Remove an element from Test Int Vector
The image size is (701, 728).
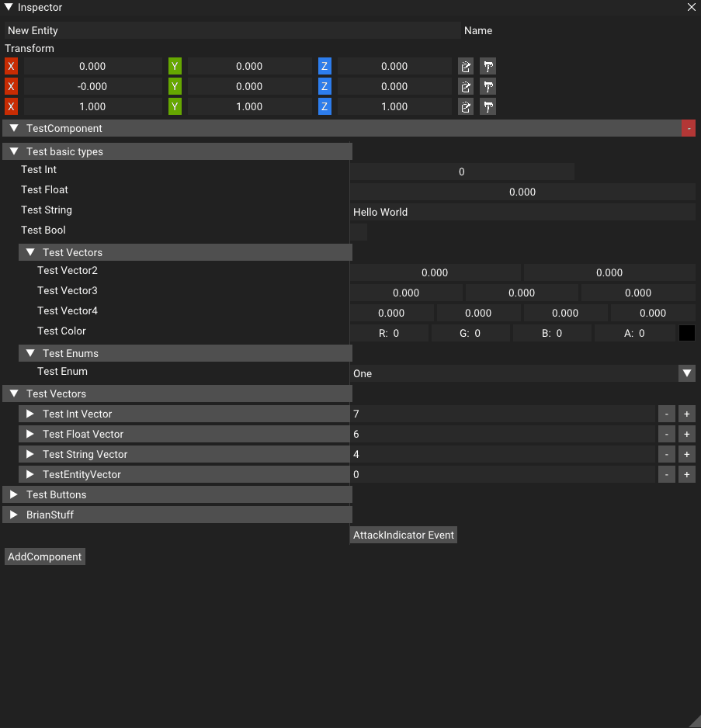pos(667,414)
